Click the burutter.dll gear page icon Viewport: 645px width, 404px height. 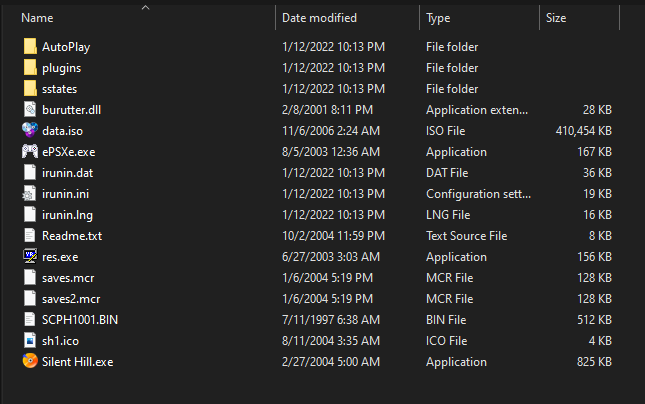(30, 109)
